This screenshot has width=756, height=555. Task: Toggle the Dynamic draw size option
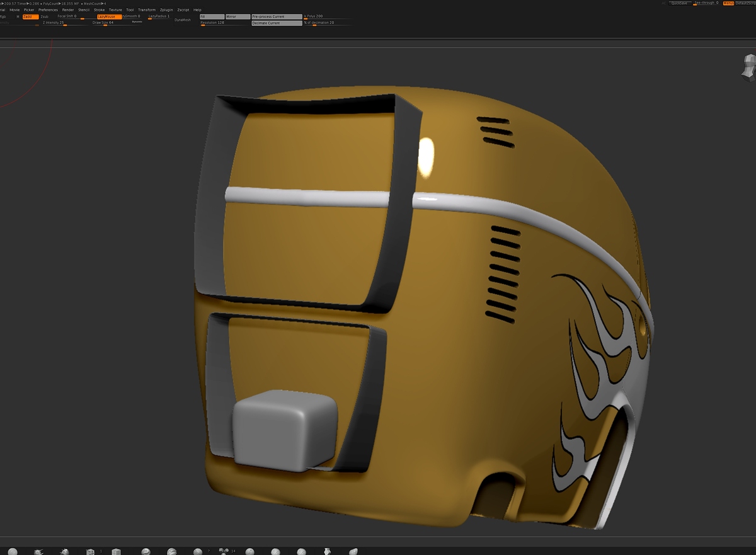point(137,21)
